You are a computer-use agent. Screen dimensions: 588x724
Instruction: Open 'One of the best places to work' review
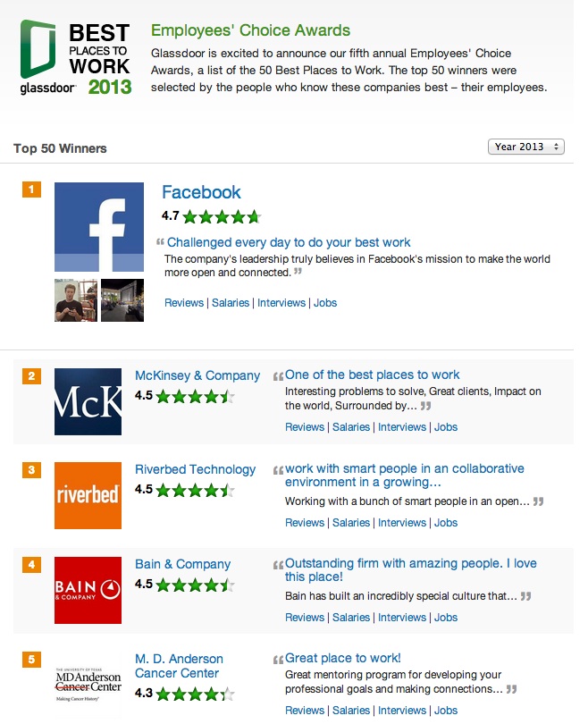(x=373, y=375)
